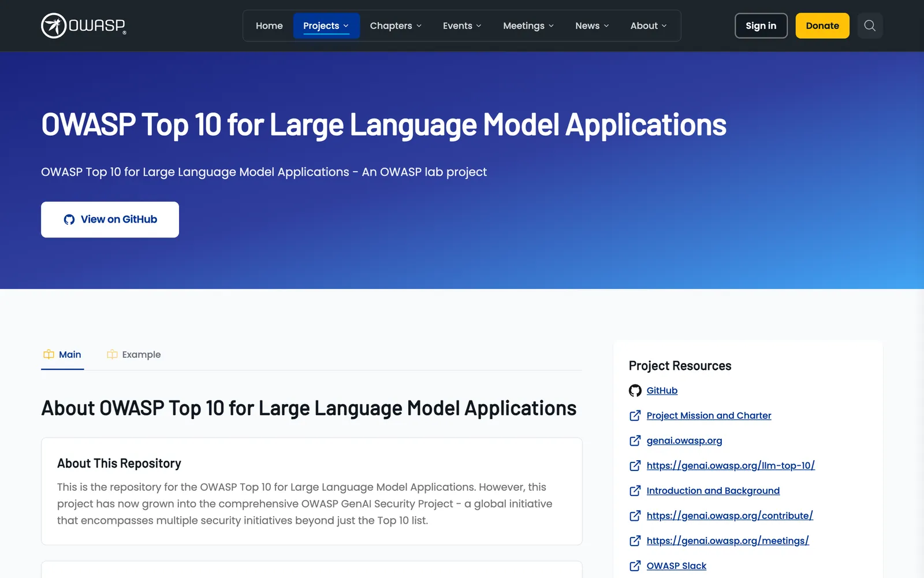Click the 'About OWASP Top 10' section heading
The image size is (924, 578).
click(x=309, y=408)
